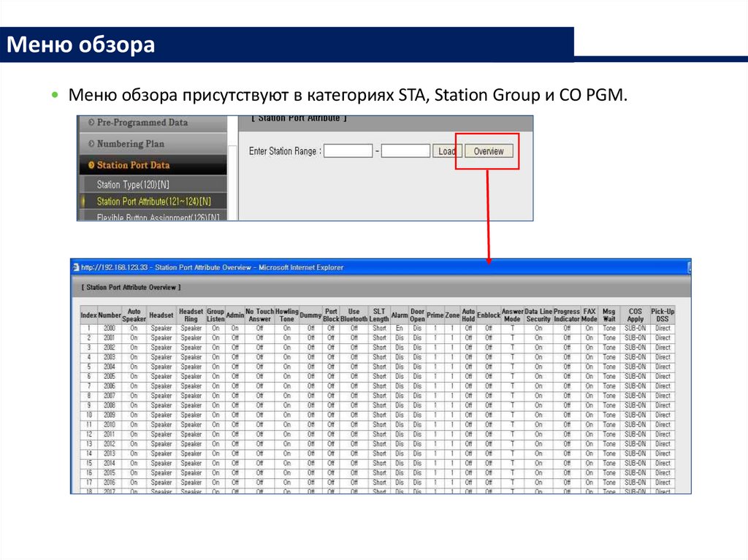Expand the Pre-Programmed Data section

coord(142,123)
